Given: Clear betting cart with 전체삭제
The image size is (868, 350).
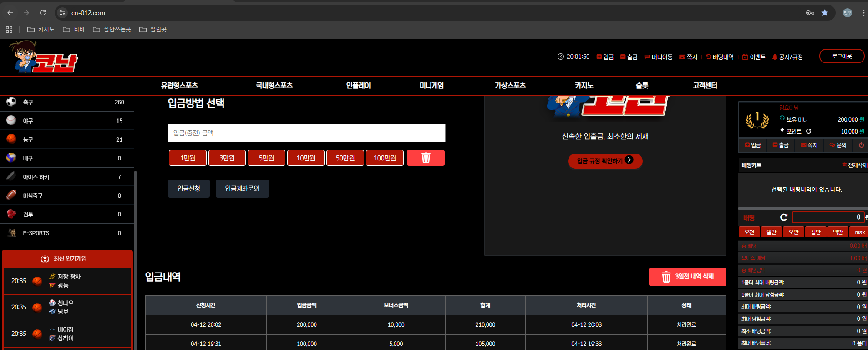Looking at the screenshot, I should click(854, 165).
